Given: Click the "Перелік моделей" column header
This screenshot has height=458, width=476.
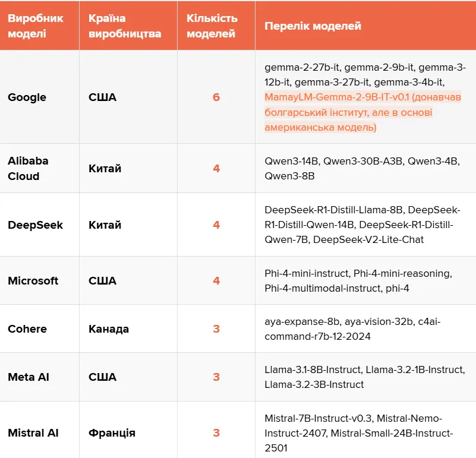Looking at the screenshot, I should (313, 26).
